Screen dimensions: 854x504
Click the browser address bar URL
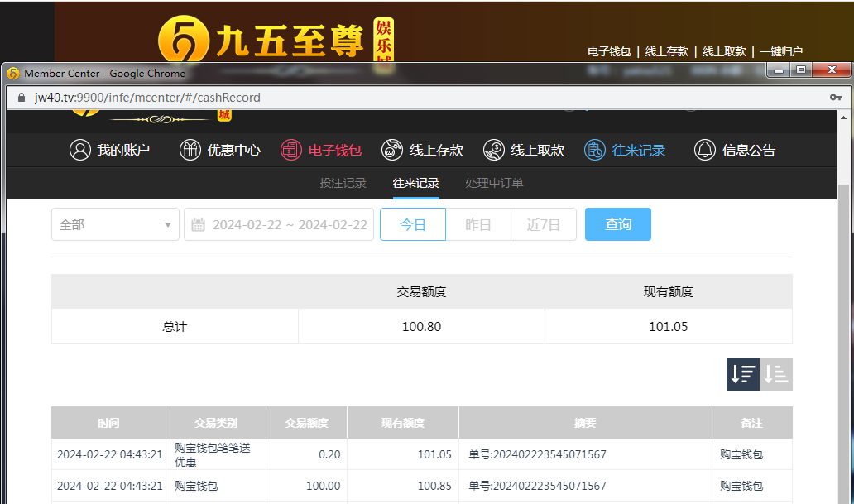[x=147, y=98]
